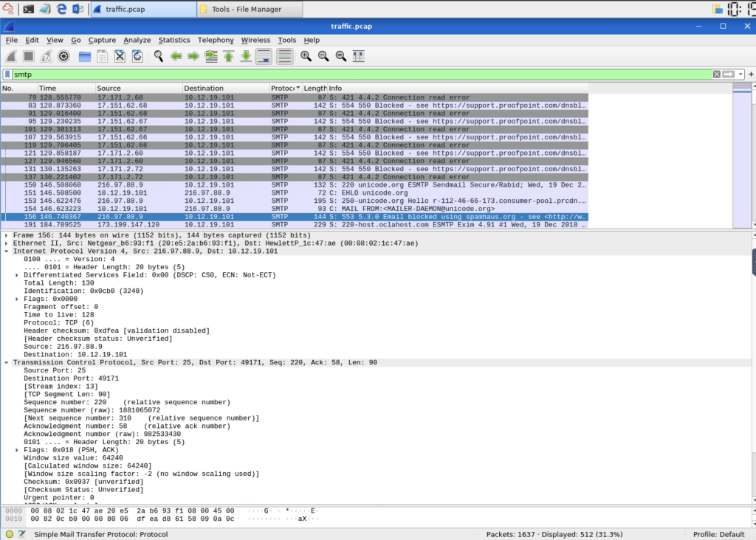
Task: Launch terminal from taskbar
Action: pos(29,9)
